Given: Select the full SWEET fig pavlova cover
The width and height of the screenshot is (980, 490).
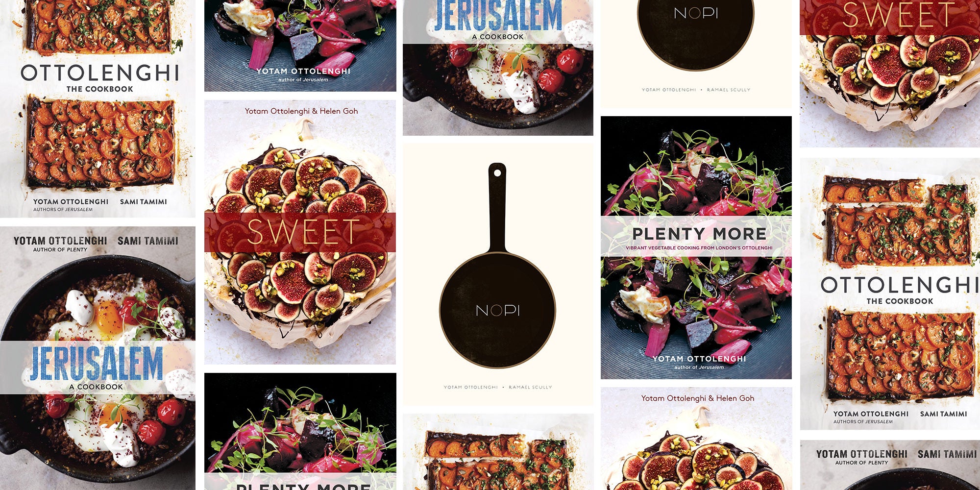Looking at the screenshot, I should click(x=300, y=232).
